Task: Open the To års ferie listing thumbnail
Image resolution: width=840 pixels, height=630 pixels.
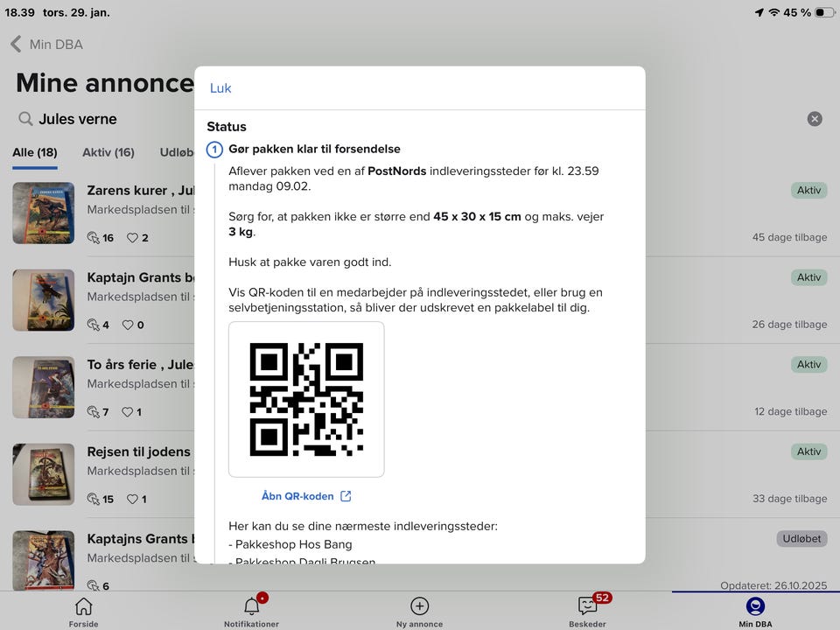Action: [44, 387]
